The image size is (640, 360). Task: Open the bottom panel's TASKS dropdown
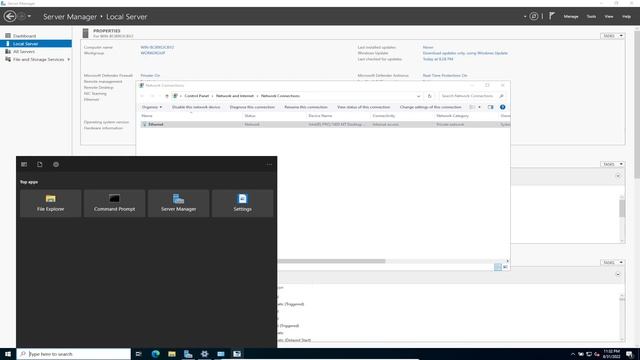point(612,262)
